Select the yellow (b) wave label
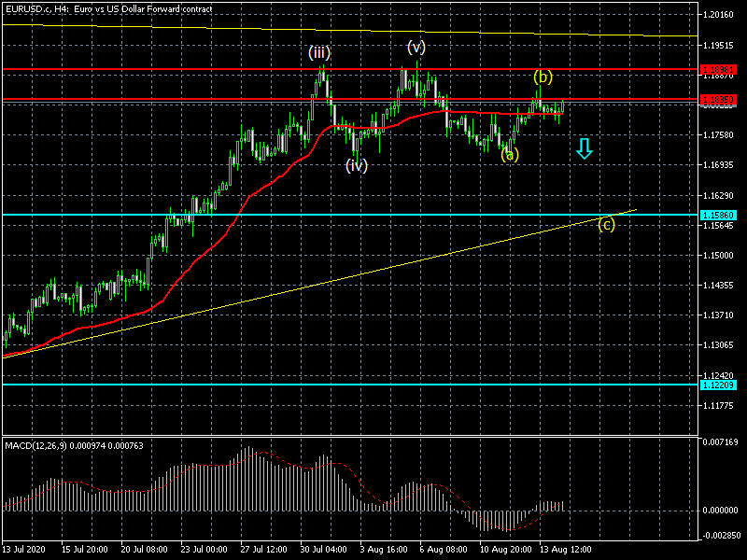The height and width of the screenshot is (560, 747). tap(543, 76)
